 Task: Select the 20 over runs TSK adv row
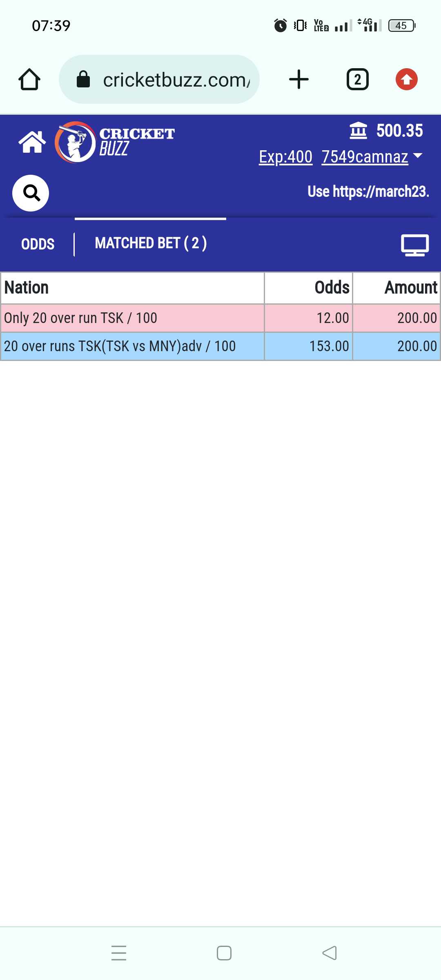(x=220, y=346)
